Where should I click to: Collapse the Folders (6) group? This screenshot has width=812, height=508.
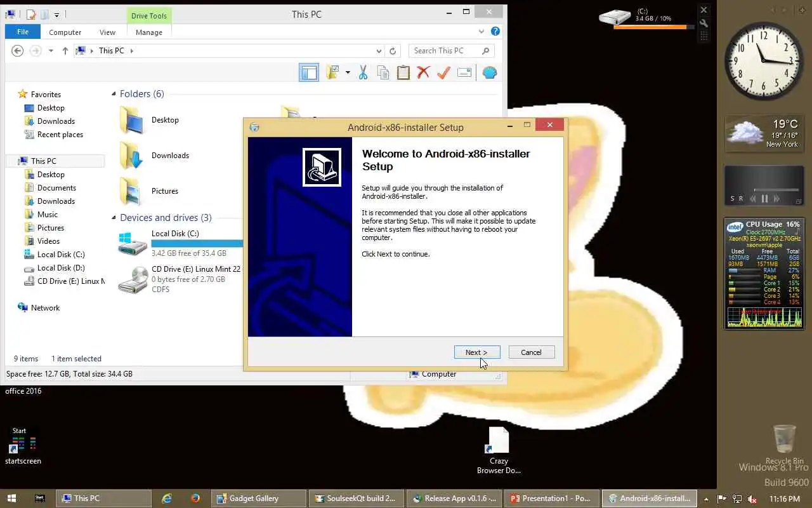[114, 94]
